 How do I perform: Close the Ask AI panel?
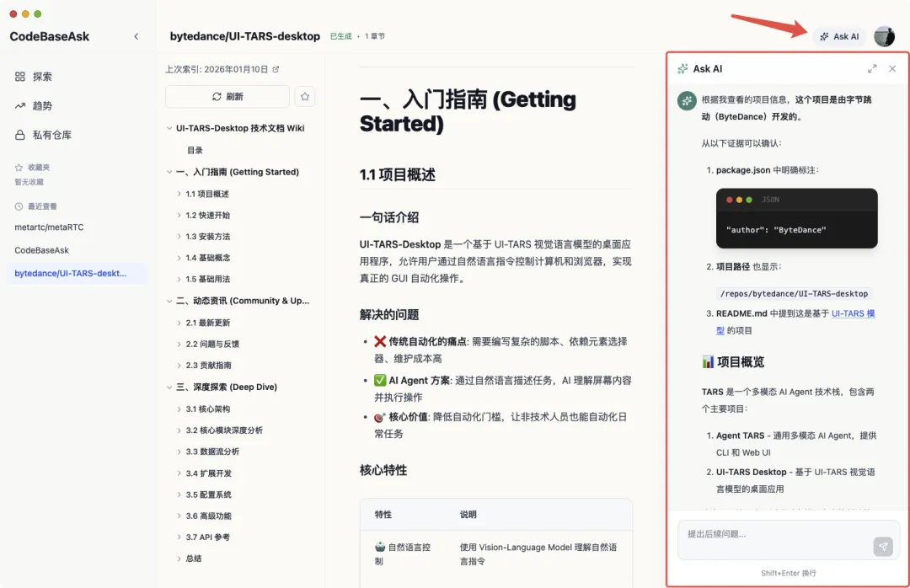click(892, 68)
